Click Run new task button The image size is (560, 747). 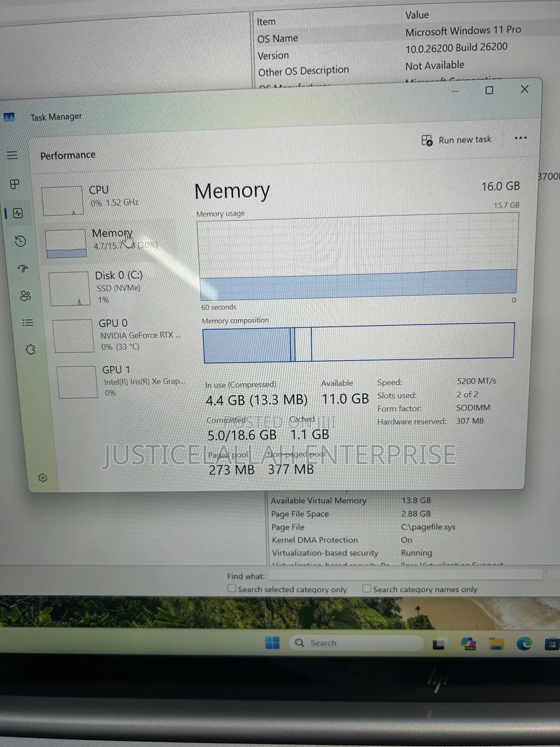coord(456,140)
